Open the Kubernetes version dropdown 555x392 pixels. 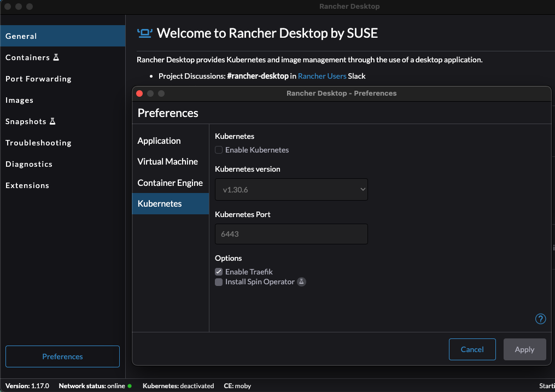click(291, 189)
